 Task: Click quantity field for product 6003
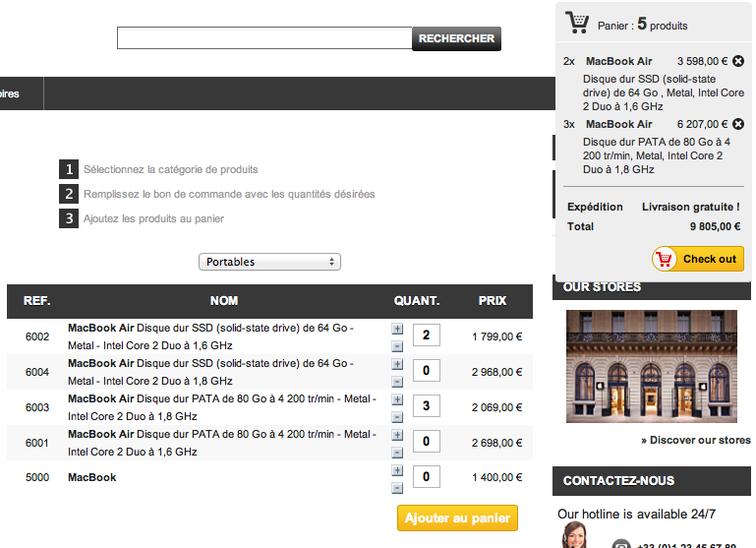point(427,405)
